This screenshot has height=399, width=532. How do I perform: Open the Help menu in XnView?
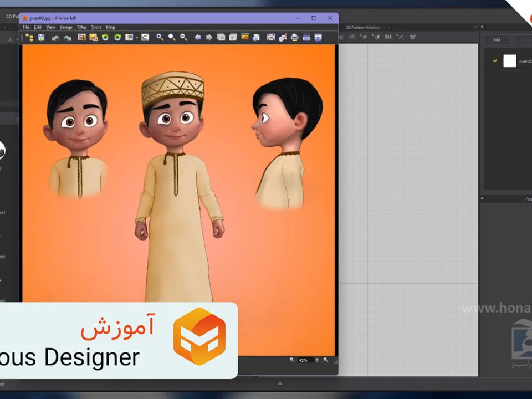111,27
